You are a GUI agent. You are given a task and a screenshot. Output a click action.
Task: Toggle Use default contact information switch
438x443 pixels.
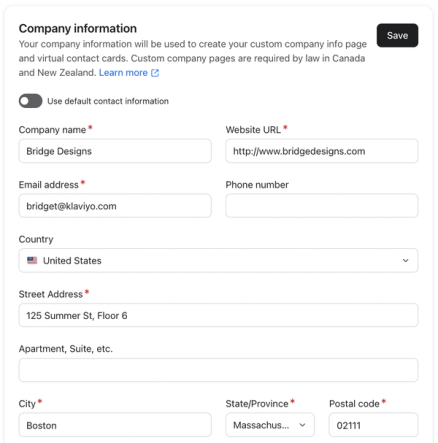pos(30,101)
